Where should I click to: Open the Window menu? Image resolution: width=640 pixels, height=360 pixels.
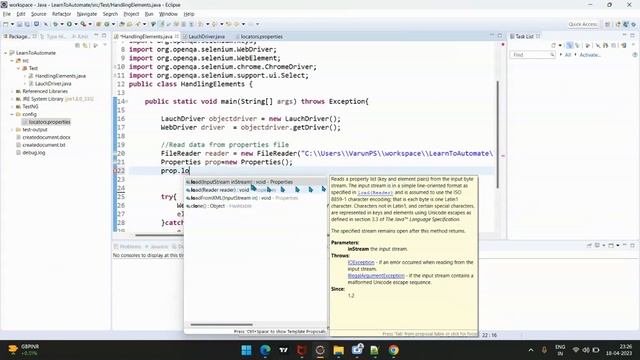(x=168, y=14)
